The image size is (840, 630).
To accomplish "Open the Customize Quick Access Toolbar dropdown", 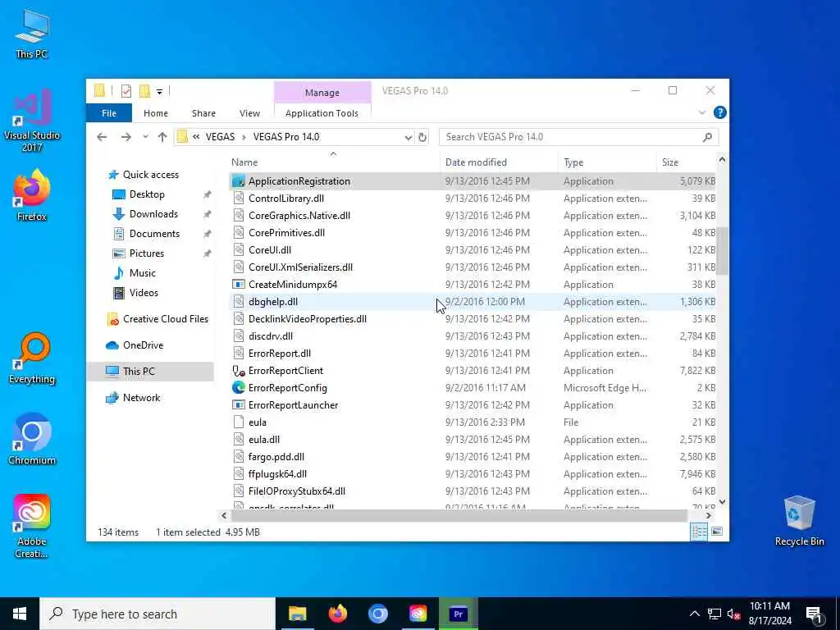I will [159, 92].
